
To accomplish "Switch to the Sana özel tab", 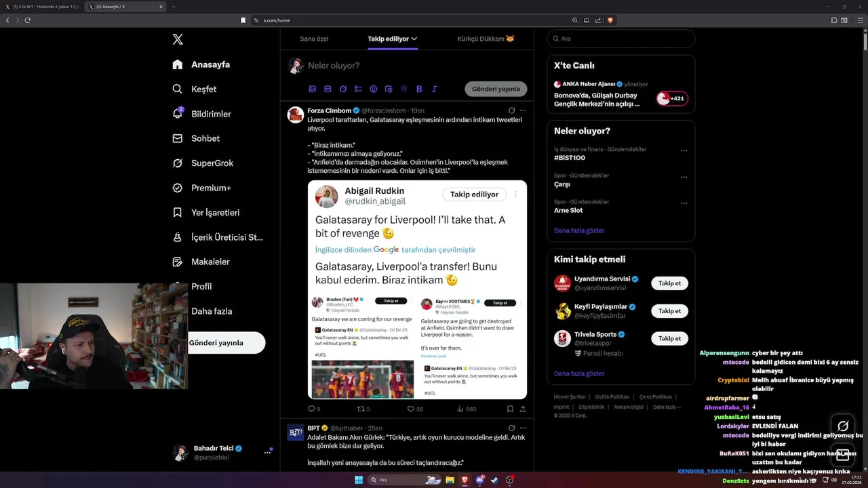I will pos(314,39).
